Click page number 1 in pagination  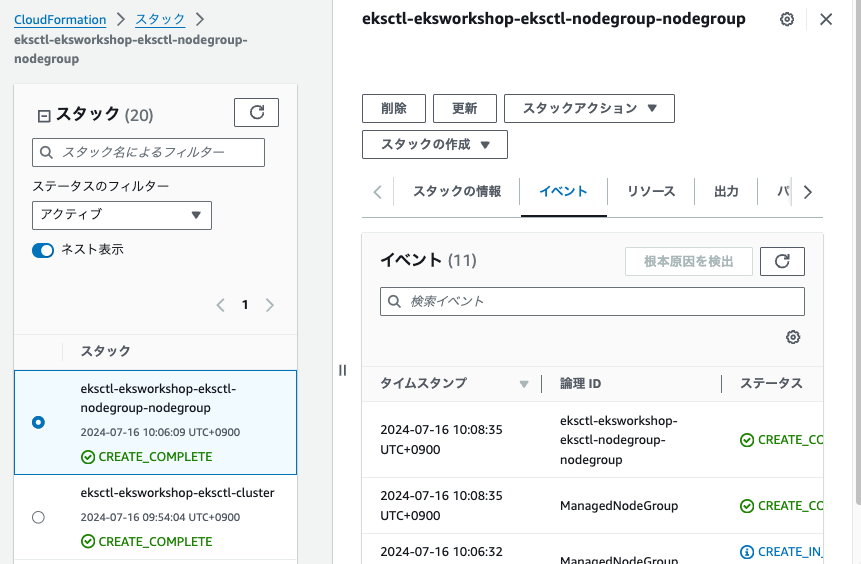(x=245, y=305)
